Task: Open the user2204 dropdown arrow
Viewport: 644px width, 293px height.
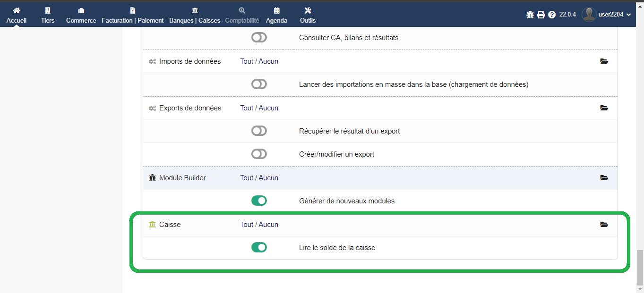Action: [628, 15]
